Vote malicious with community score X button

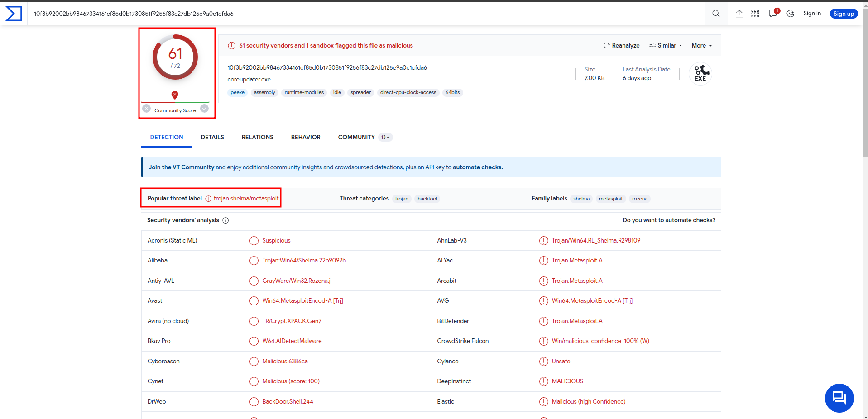[147, 109]
